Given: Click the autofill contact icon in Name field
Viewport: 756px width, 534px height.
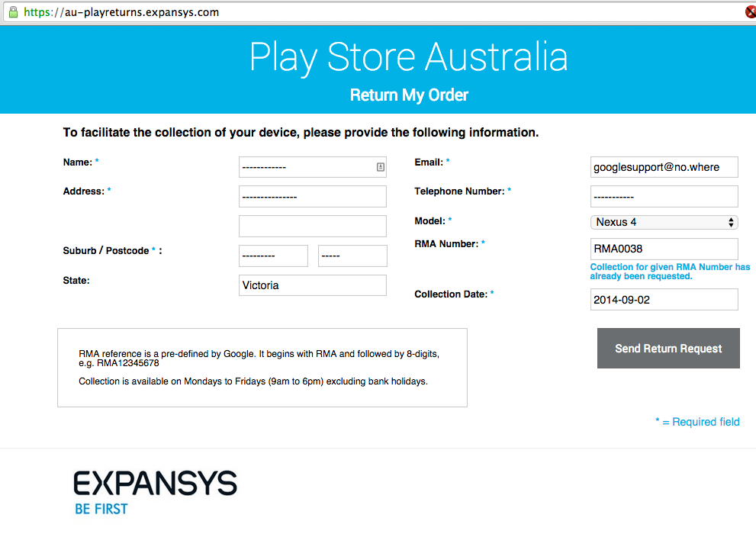Looking at the screenshot, I should [381, 167].
